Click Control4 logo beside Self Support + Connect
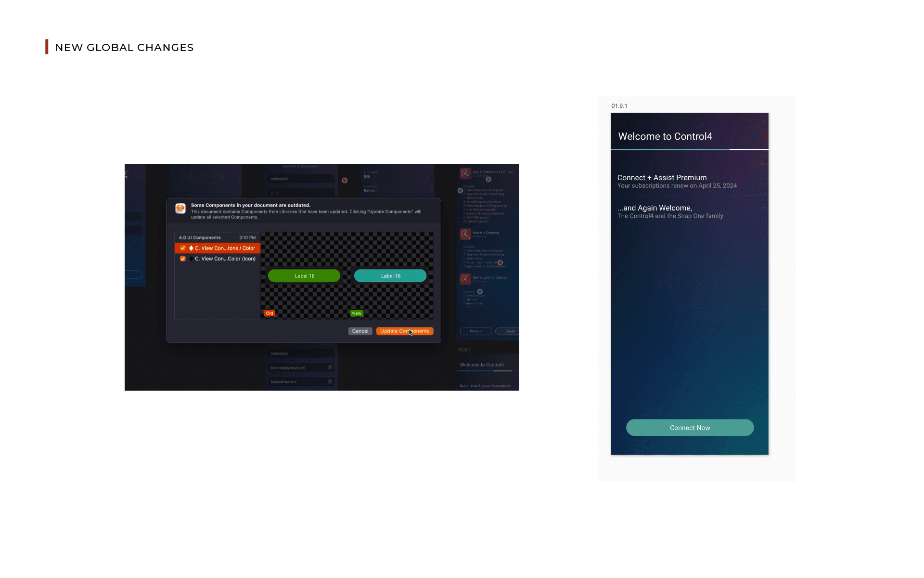Viewport: 924px width, 578px height. coord(465,279)
